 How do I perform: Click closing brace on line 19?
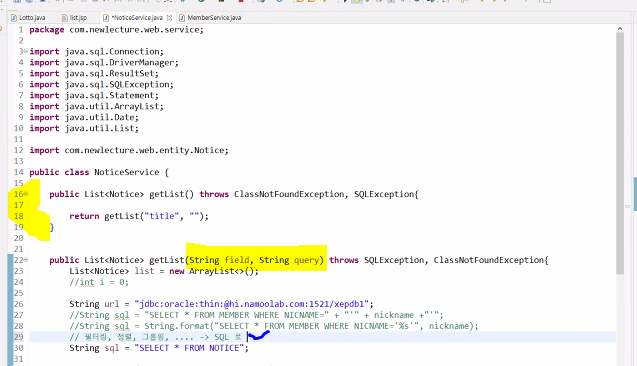[x=52, y=227]
